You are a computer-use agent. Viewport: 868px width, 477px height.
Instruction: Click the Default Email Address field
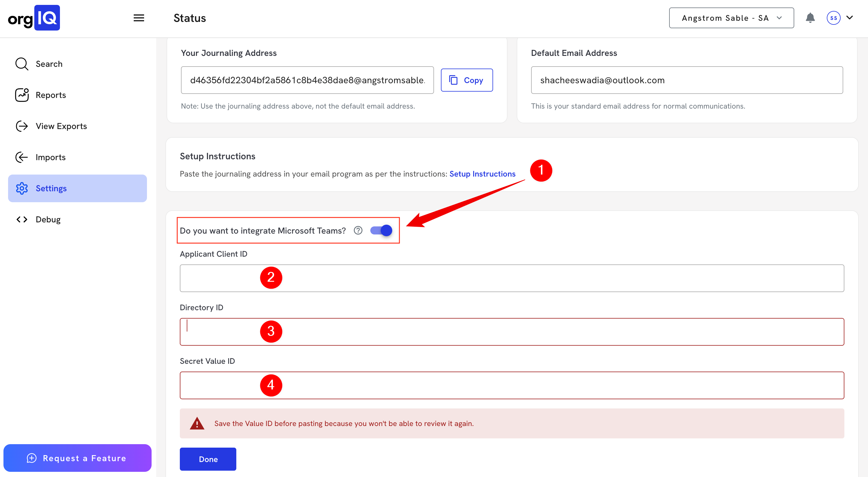tap(687, 80)
